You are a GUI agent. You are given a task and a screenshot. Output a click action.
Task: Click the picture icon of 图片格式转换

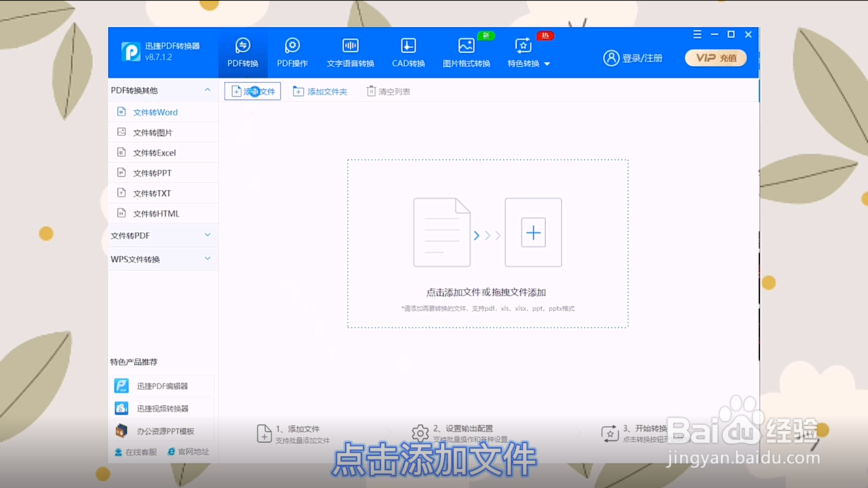tap(467, 45)
